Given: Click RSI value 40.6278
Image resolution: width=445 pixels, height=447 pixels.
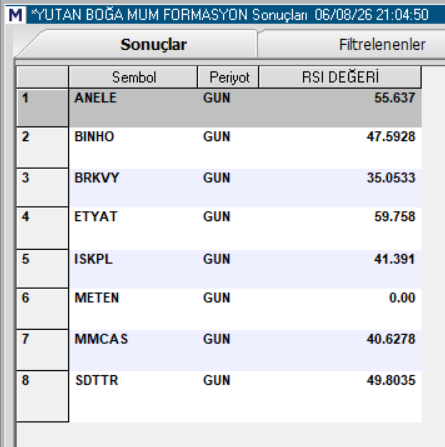Looking at the screenshot, I should [x=391, y=339].
